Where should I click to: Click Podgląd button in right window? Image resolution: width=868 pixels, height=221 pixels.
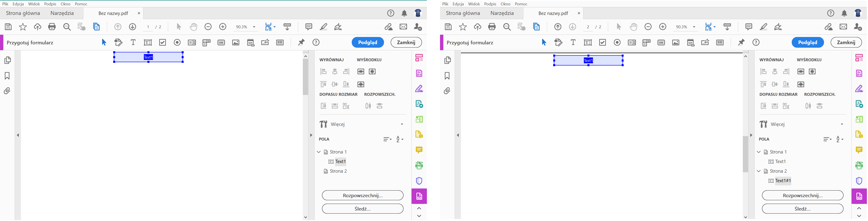(808, 43)
